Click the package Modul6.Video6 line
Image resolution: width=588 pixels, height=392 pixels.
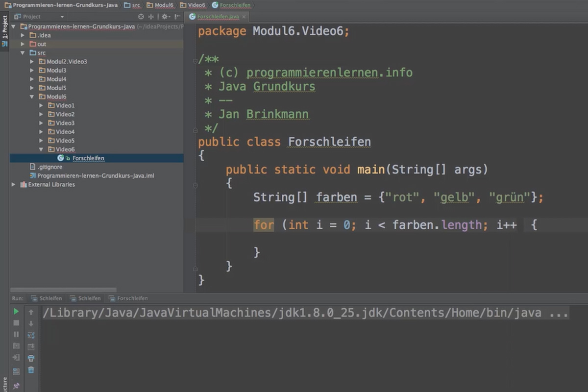(x=274, y=31)
